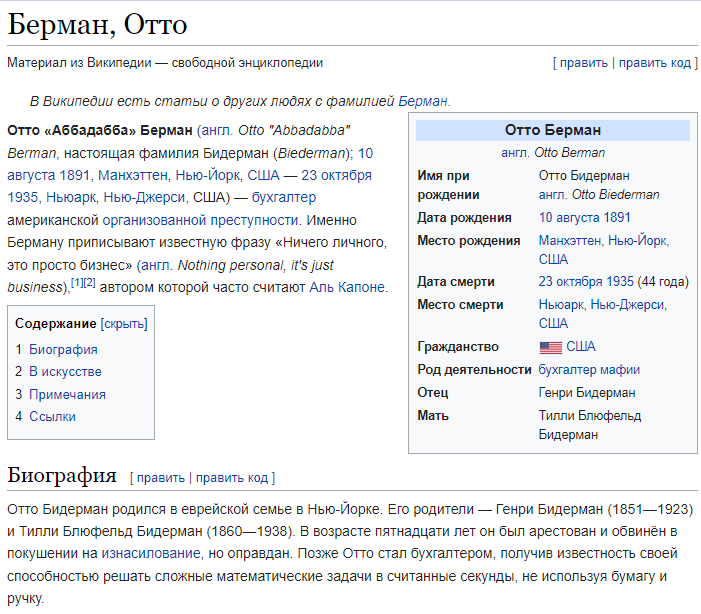The width and height of the screenshot is (701, 614).
Task: Open the 'бухгалтер' link in intro
Action: [283, 197]
